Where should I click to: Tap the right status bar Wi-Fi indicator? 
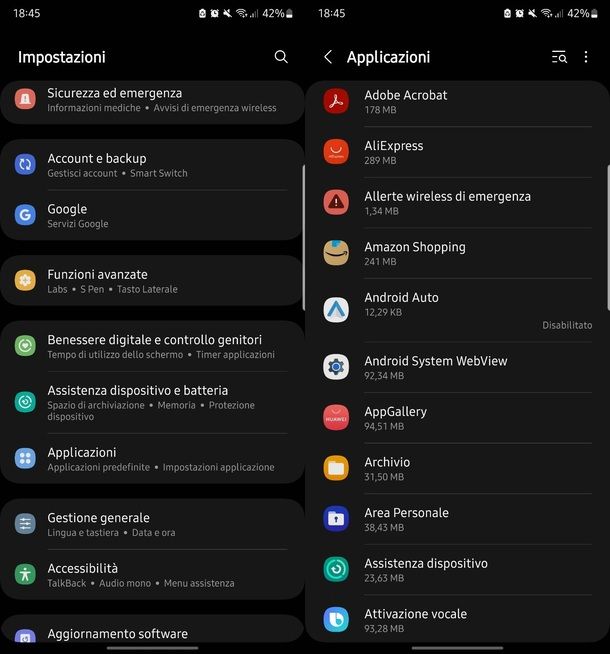coord(545,13)
